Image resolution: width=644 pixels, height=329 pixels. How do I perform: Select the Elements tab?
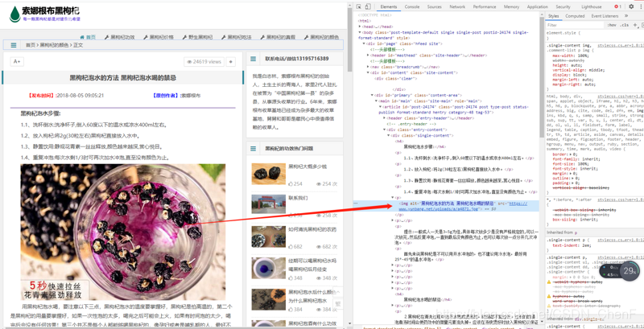coord(389,6)
